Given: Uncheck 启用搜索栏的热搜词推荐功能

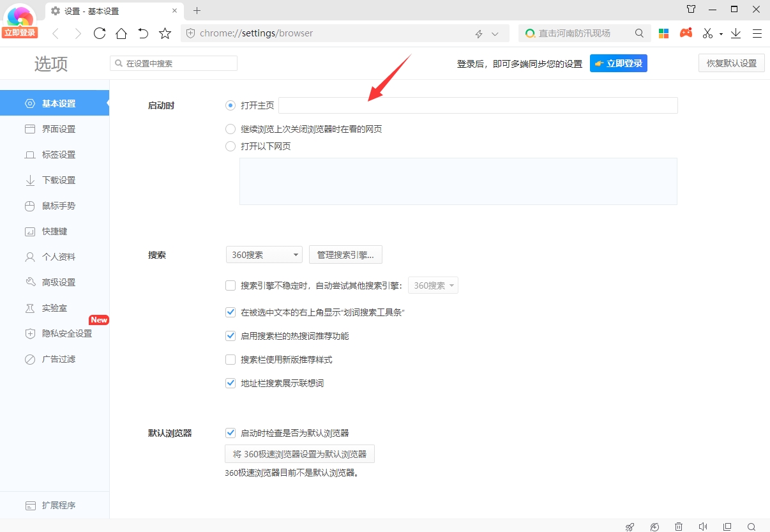Looking at the screenshot, I should [230, 336].
